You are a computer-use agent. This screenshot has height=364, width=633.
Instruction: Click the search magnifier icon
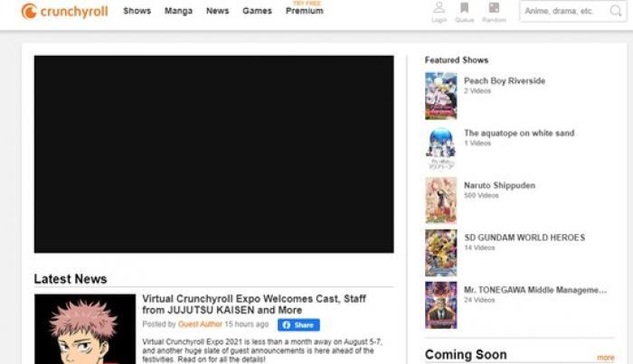617,12
